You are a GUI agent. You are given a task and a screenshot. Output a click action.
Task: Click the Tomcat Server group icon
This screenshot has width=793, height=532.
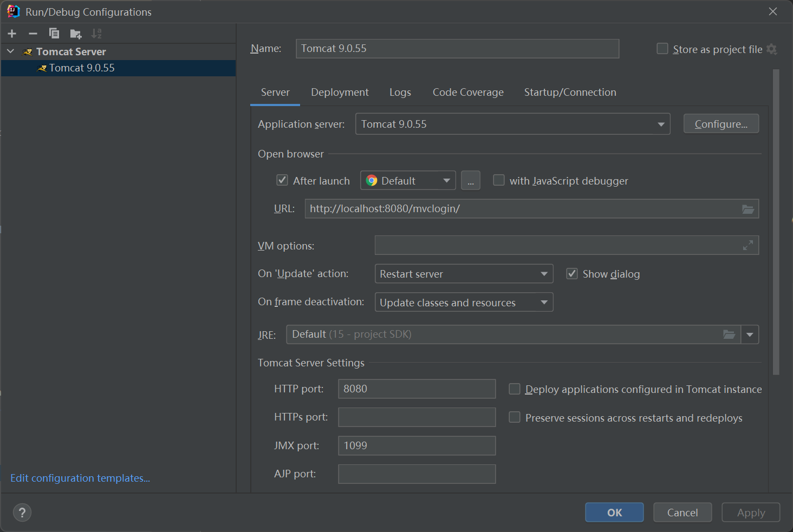coord(28,52)
